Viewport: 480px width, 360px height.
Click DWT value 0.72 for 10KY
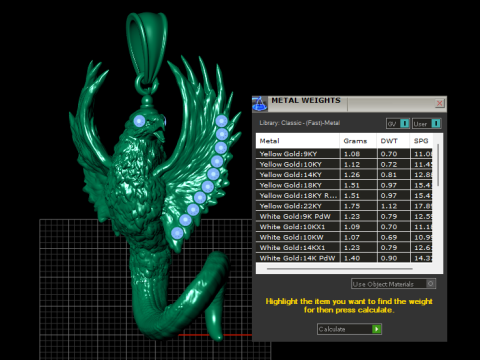click(x=389, y=164)
